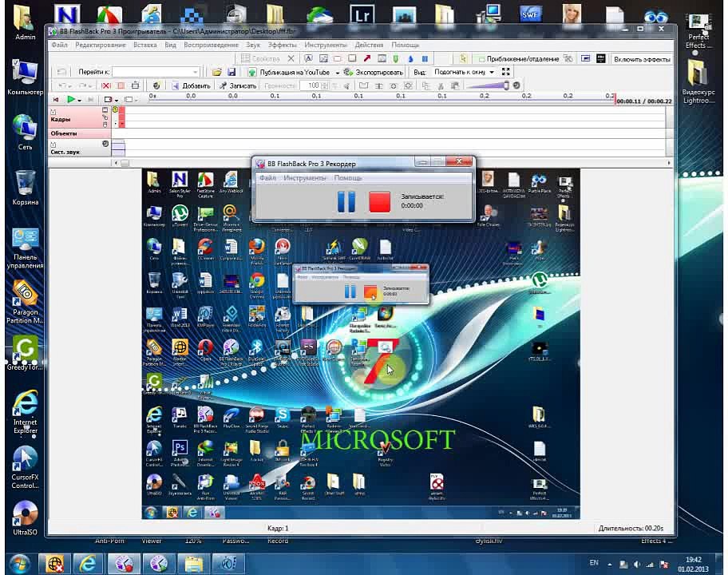The image size is (728, 575).
Task: Jump to start with the rewind button
Action: (x=56, y=99)
